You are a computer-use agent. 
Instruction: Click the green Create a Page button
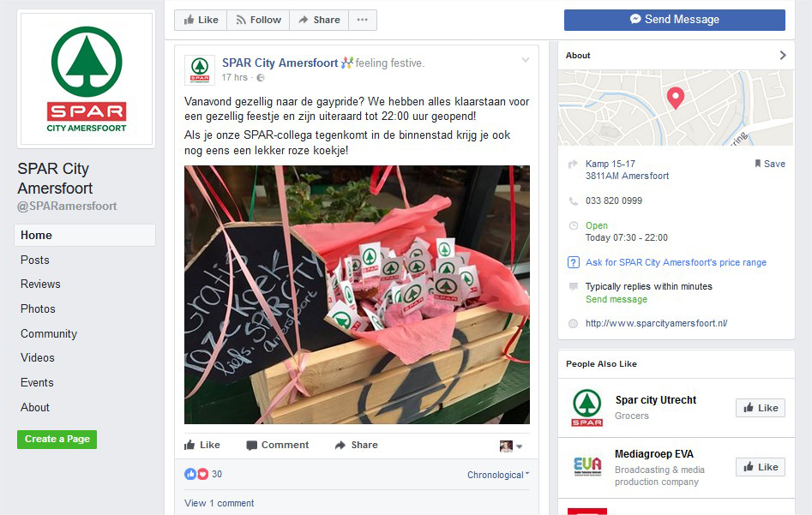click(57, 440)
